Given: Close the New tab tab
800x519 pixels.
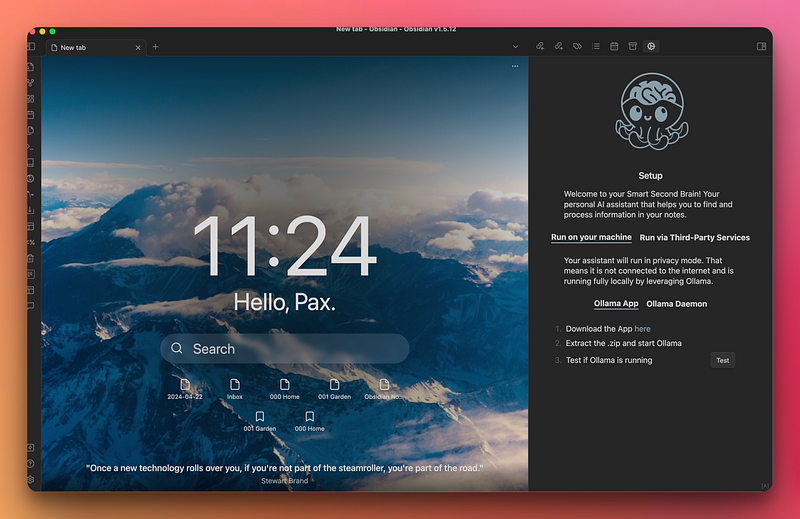Looking at the screenshot, I should (138, 47).
